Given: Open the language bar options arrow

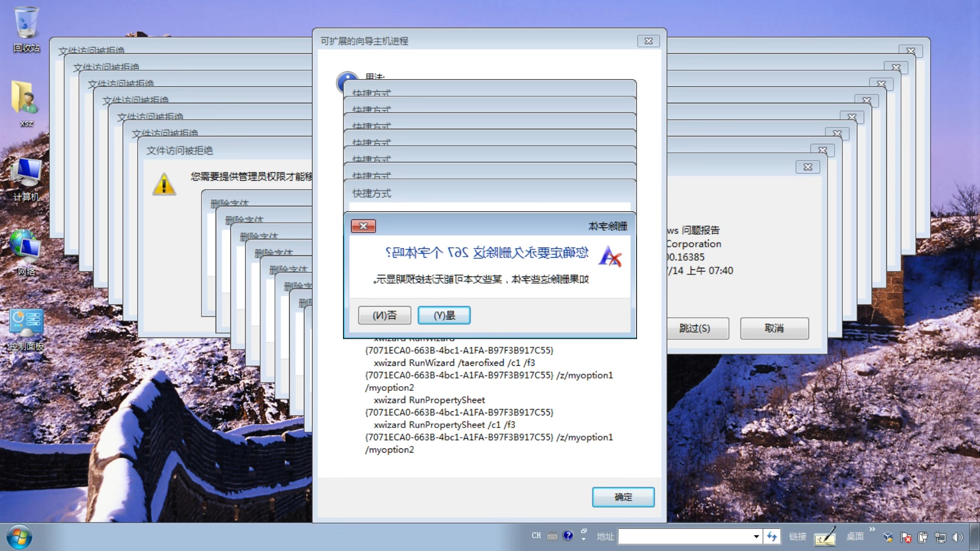Looking at the screenshot, I should click(584, 539).
